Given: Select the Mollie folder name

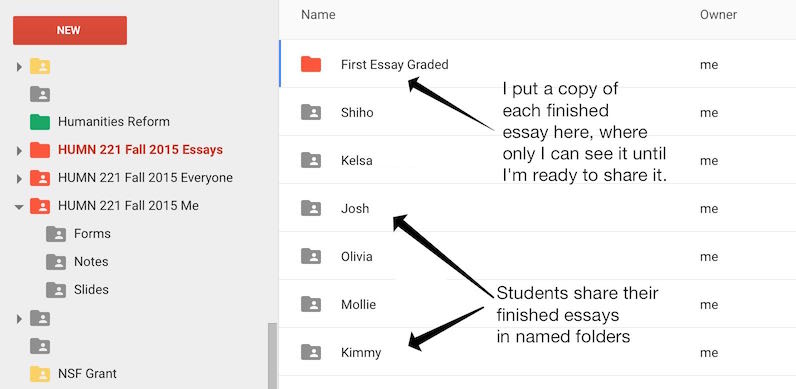Looking at the screenshot, I should tap(358, 304).
